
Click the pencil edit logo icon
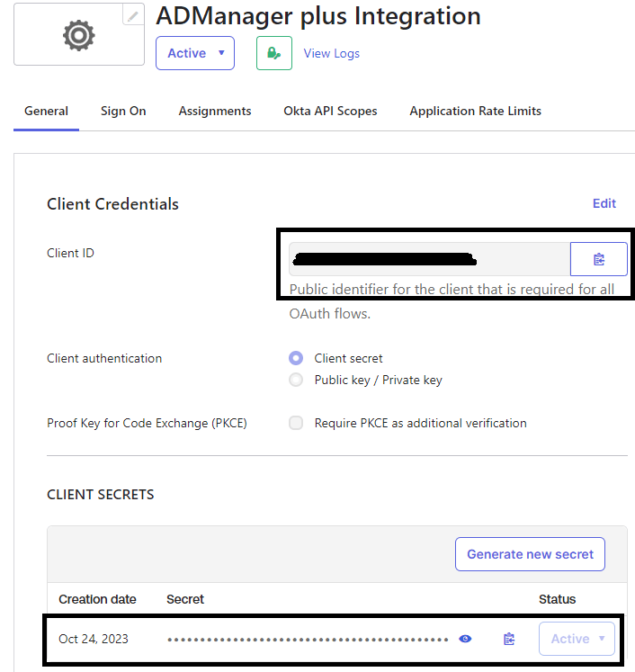(132, 15)
